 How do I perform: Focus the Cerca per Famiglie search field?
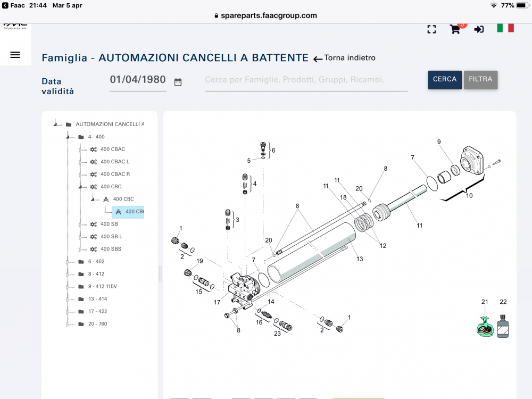click(x=306, y=80)
